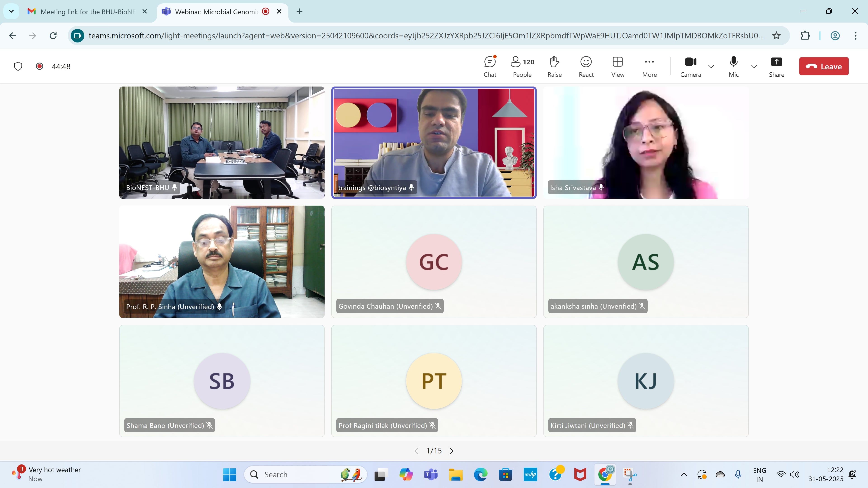Open the shield privacy icon
This screenshot has width=868, height=488.
tap(18, 66)
